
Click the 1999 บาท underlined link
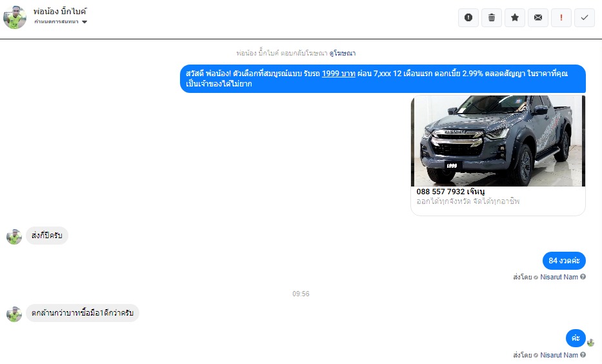pos(339,74)
